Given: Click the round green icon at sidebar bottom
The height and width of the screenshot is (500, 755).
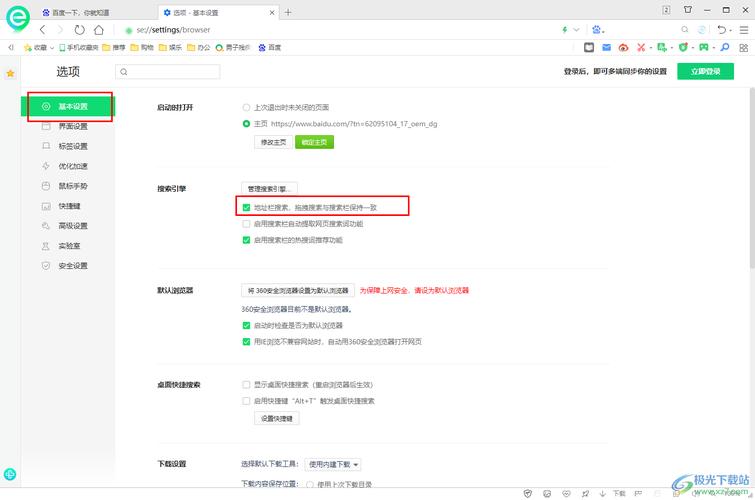Looking at the screenshot, I should (x=10, y=474).
